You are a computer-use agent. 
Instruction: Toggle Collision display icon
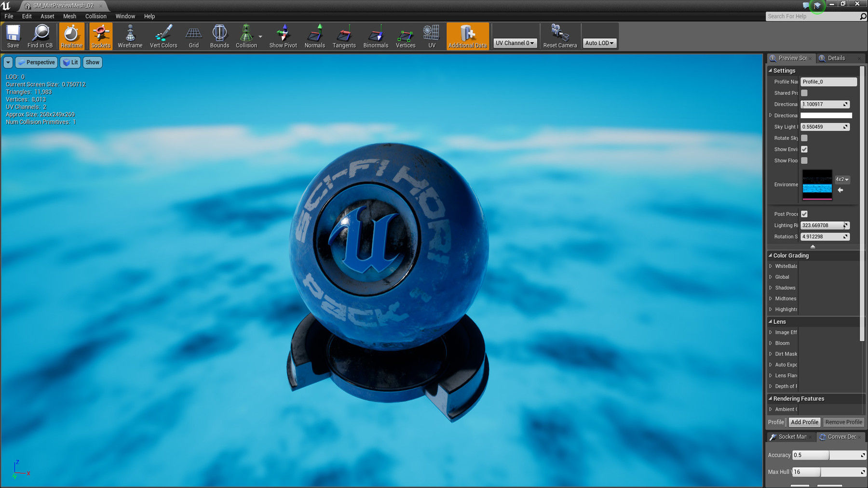tap(246, 36)
